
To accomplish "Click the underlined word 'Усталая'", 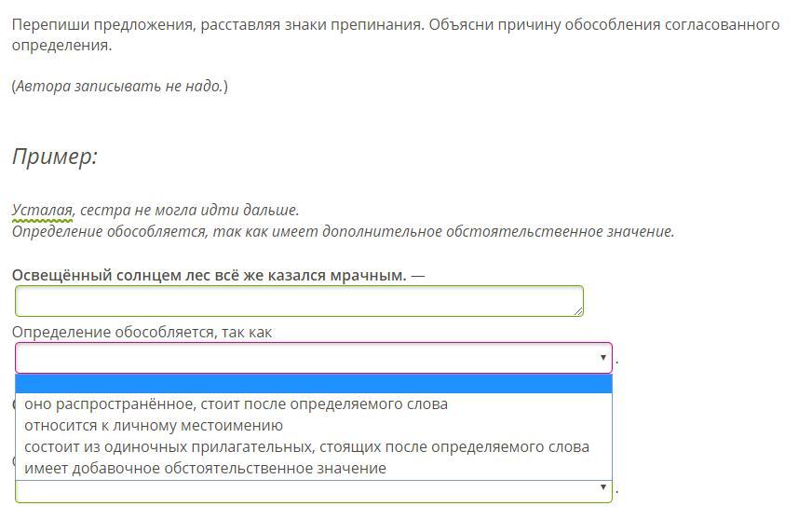I will tap(42, 211).
